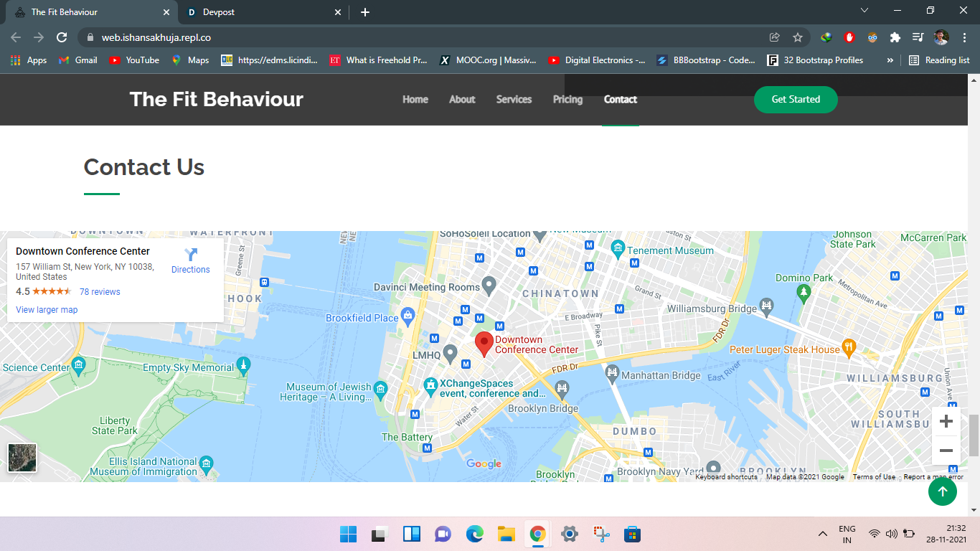This screenshot has height=551, width=980.
Task: Expand the hidden bookmarks chevron
Action: pos(890,60)
